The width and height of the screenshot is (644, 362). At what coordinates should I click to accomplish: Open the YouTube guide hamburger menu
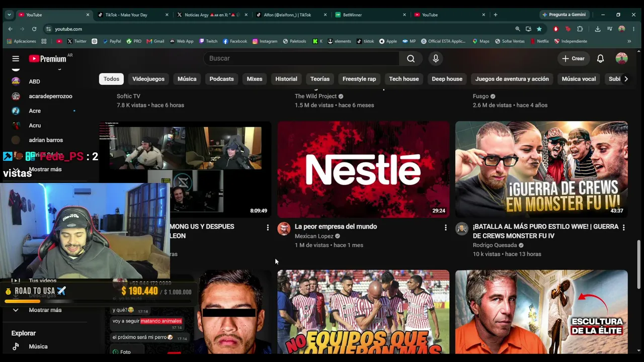pos(16,59)
